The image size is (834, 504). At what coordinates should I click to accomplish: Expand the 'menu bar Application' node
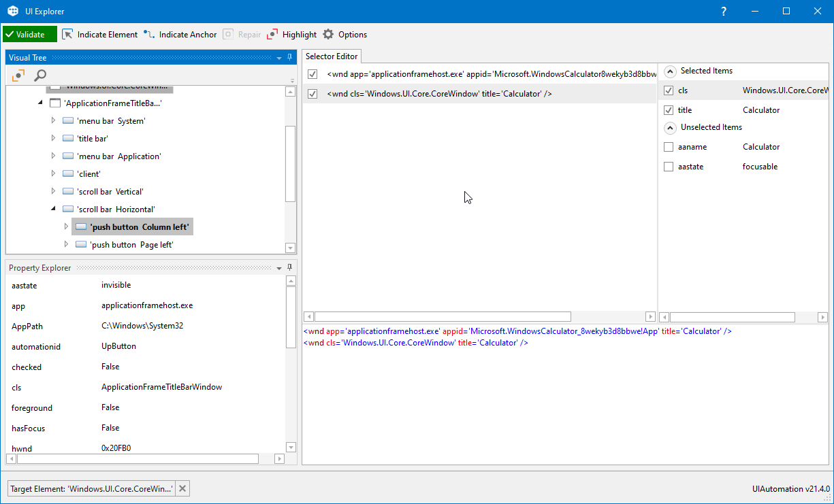pos(54,156)
